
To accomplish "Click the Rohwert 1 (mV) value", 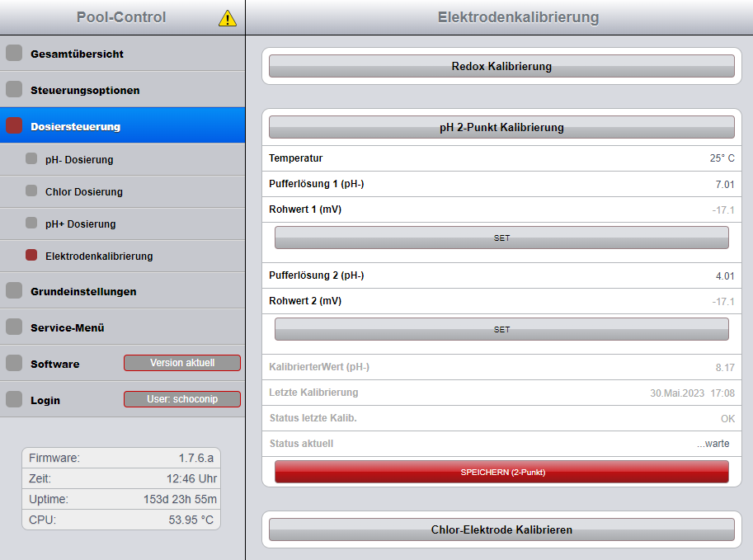I will tap(723, 210).
